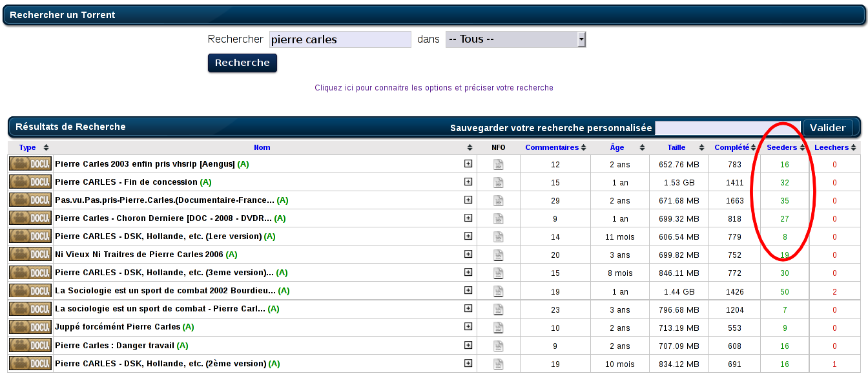Image resolution: width=868 pixels, height=387 pixels.
Task: Sort results by Taille
Action: coord(676,147)
